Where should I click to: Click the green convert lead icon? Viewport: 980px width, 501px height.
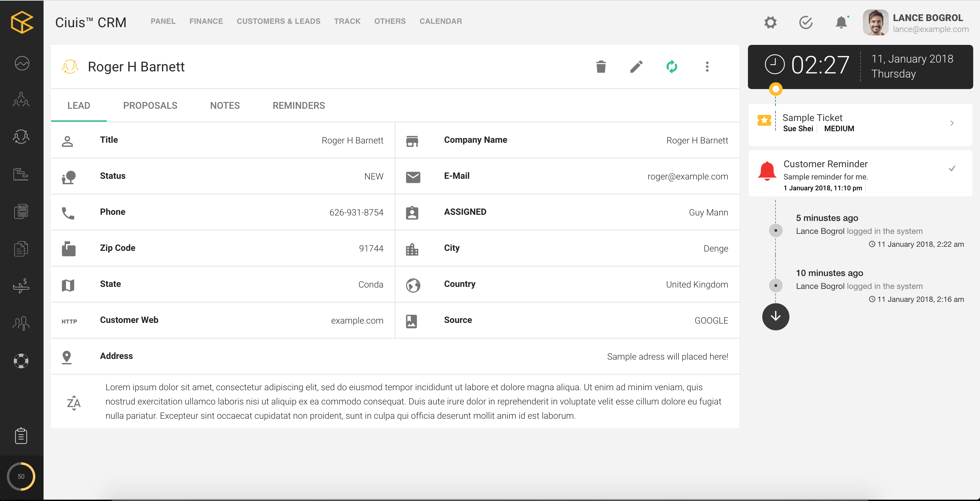[672, 67]
